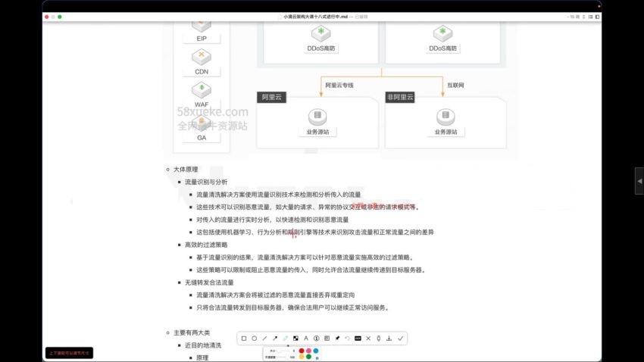
Task: Click the WAF icon in the diagram
Action: click(202, 90)
